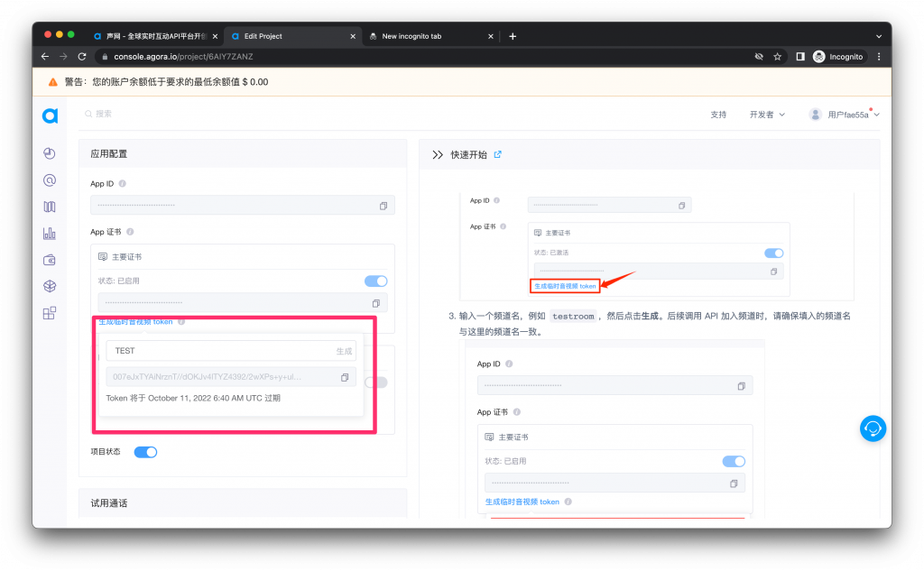Image resolution: width=924 pixels, height=571 pixels.
Task: Open Chrome three-dot menu
Action: point(879,57)
